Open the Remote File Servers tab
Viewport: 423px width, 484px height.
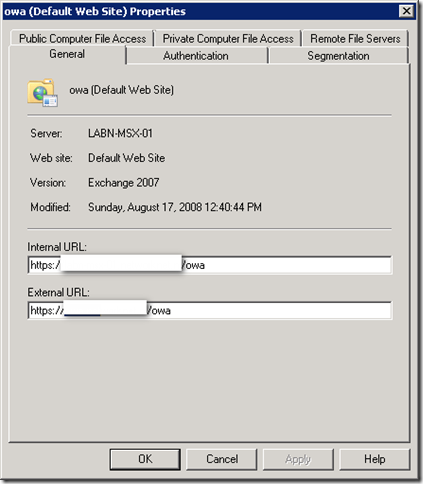pos(355,39)
